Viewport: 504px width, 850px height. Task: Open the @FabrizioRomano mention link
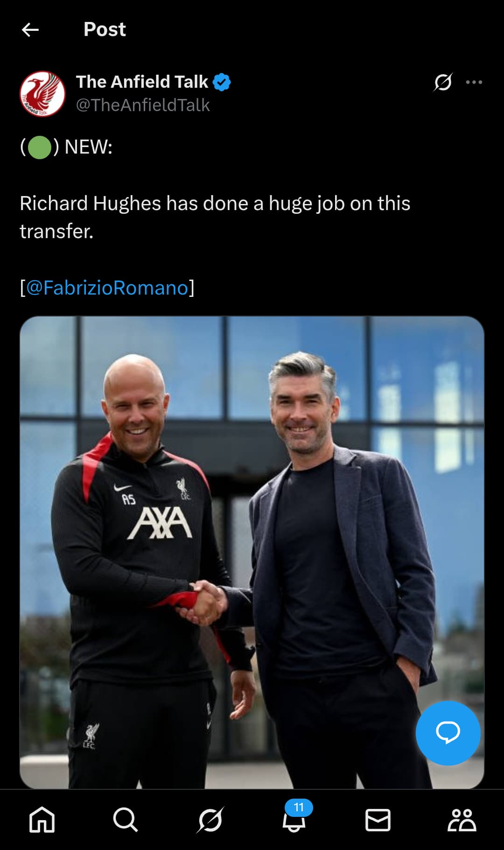[107, 288]
